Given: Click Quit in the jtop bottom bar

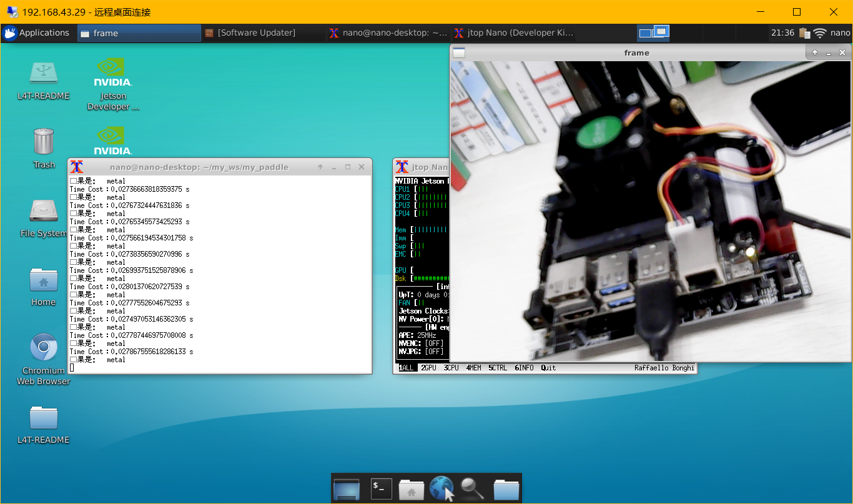Looking at the screenshot, I should click(548, 367).
